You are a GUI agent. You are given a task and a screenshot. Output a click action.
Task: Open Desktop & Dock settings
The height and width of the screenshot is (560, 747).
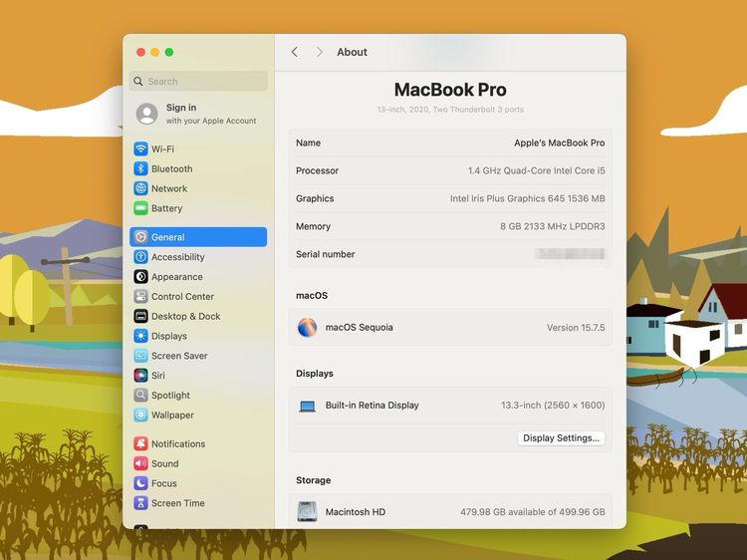click(198, 316)
